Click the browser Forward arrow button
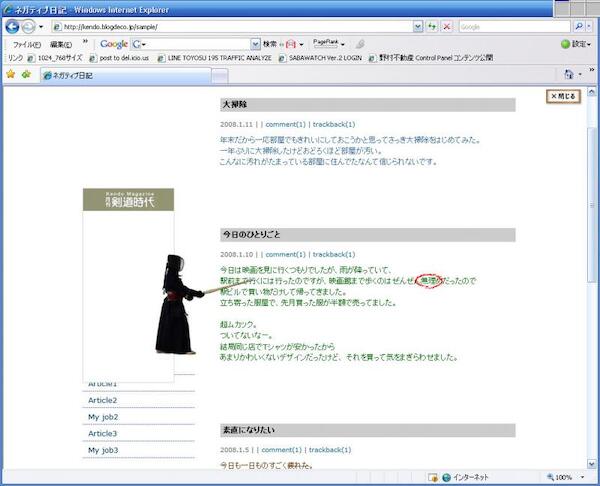Screen dimensions: 600x486 [x=28, y=27]
